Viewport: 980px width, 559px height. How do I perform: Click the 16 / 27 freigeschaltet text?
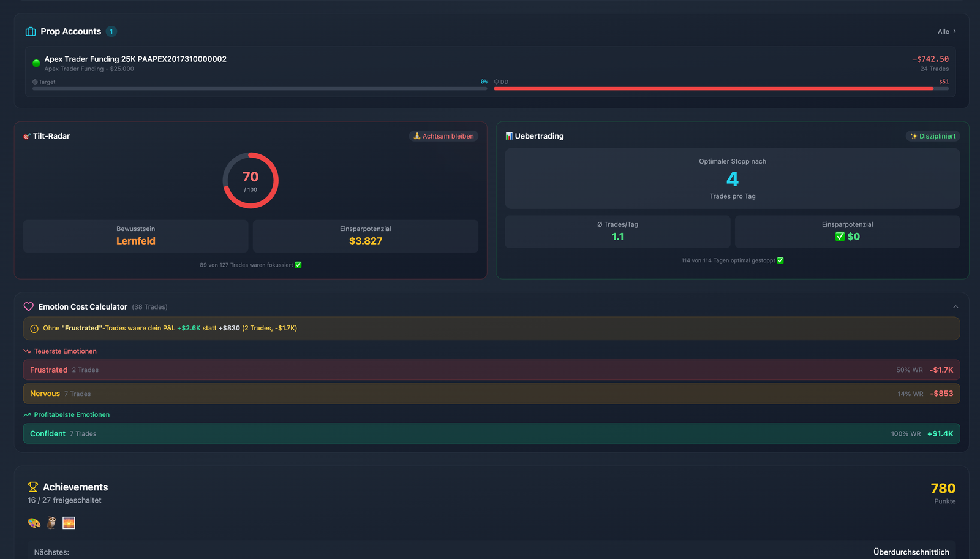[x=64, y=500]
